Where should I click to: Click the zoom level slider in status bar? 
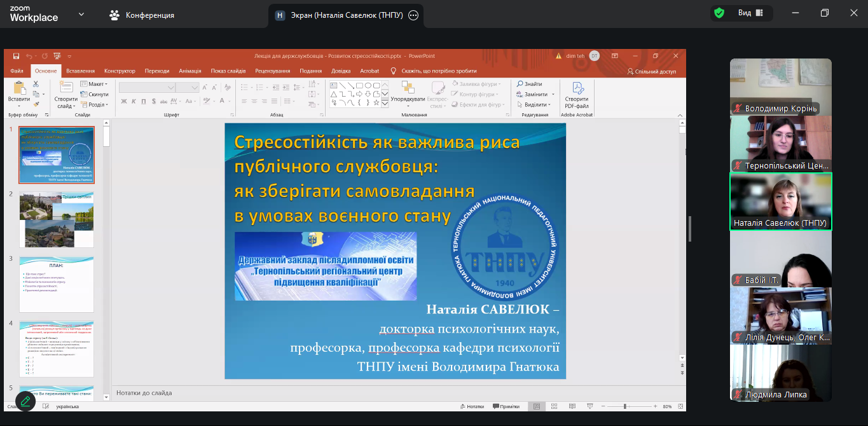[625, 406]
